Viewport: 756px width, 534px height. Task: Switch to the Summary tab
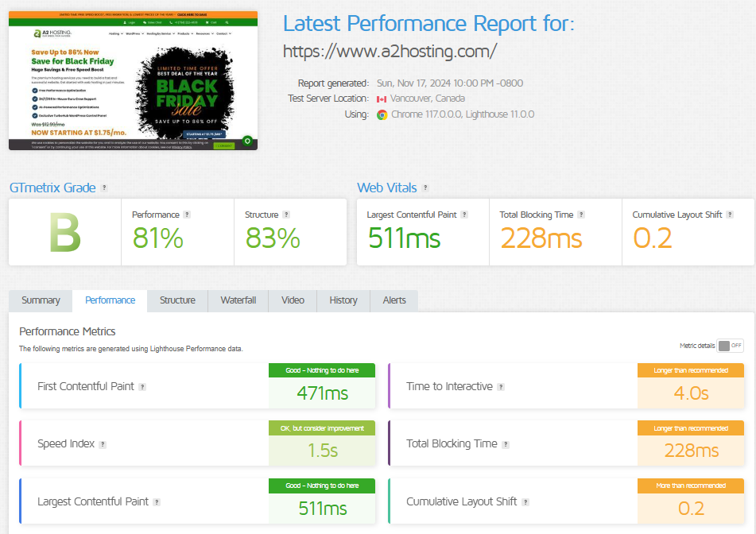coord(41,300)
